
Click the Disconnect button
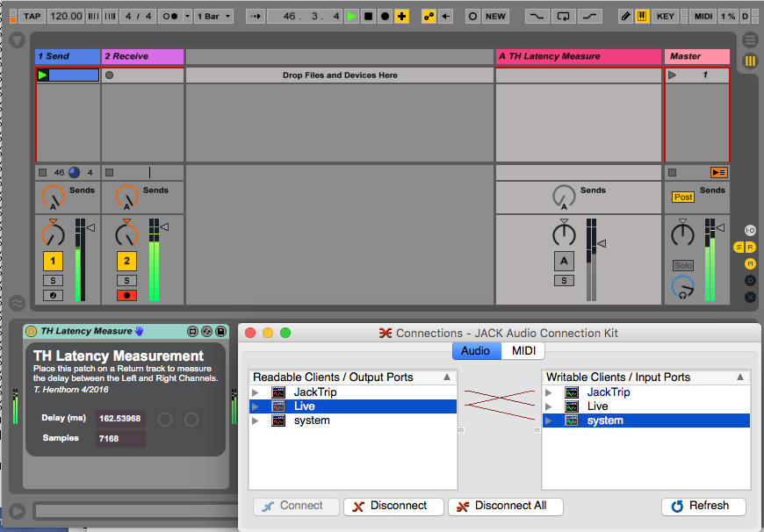393,507
